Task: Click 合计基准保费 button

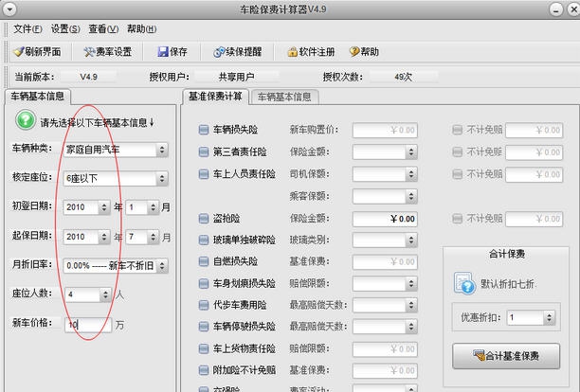Action: (506, 356)
